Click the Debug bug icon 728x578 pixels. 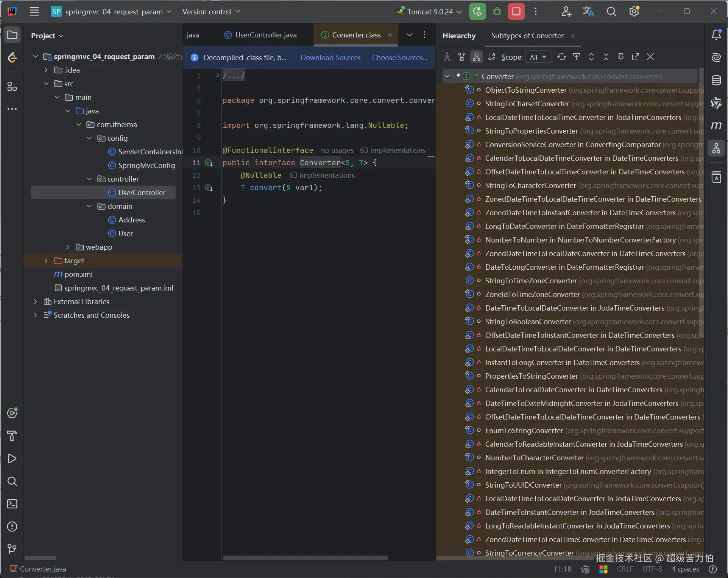pyautogui.click(x=497, y=11)
